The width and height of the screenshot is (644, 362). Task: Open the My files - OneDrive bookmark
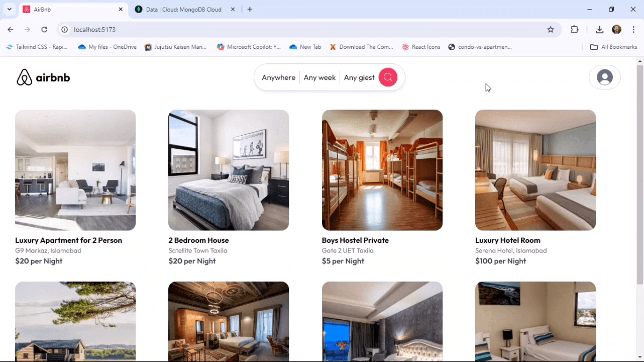click(108, 47)
